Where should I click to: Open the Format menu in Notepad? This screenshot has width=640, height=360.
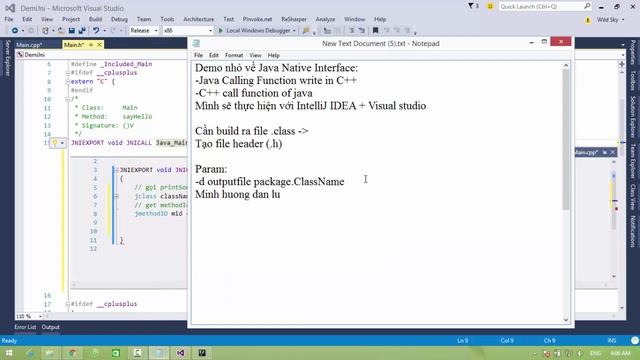pyautogui.click(x=234, y=55)
